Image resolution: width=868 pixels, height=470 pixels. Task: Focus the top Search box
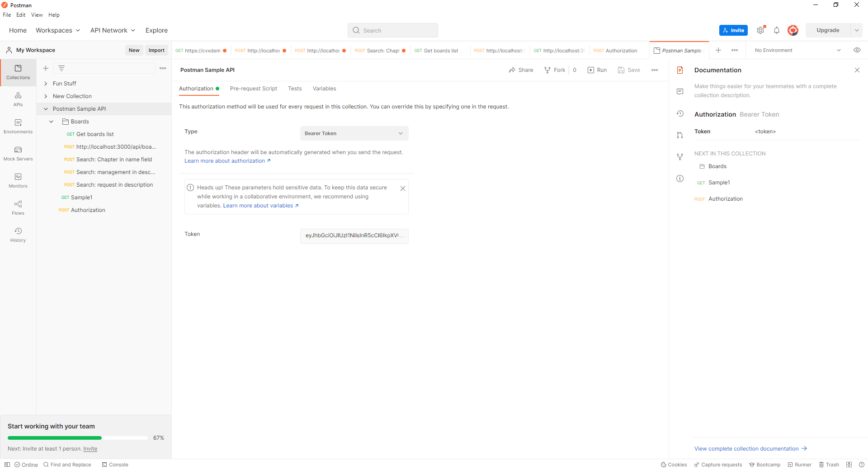click(x=393, y=30)
